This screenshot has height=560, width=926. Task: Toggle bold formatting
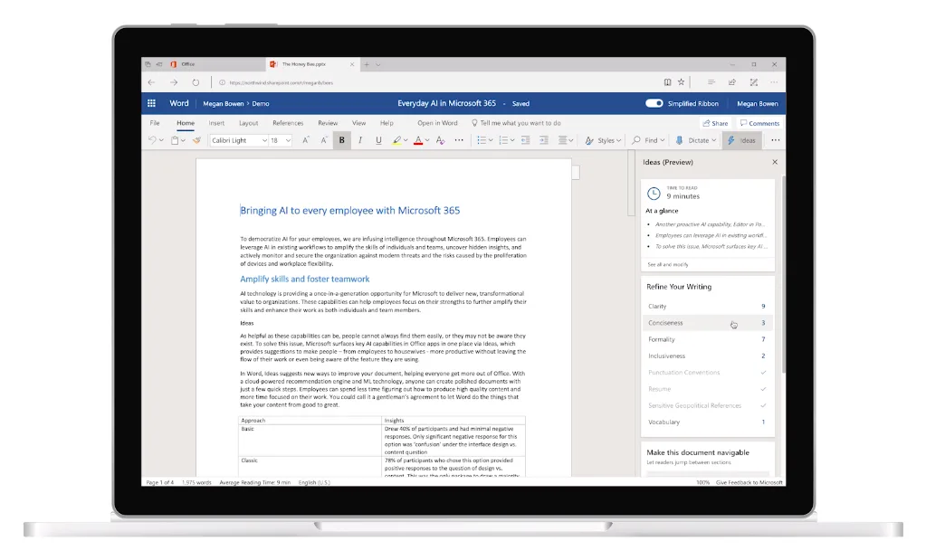pos(341,140)
